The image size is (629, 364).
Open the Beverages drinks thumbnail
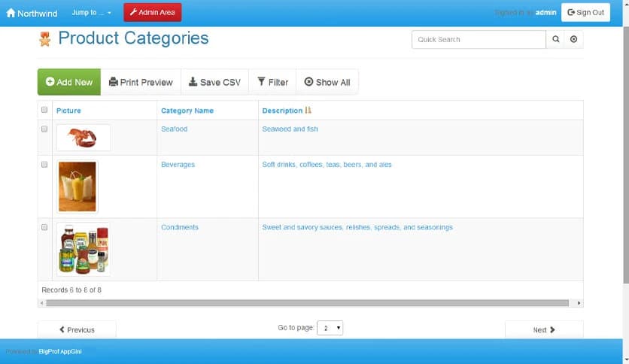77,187
